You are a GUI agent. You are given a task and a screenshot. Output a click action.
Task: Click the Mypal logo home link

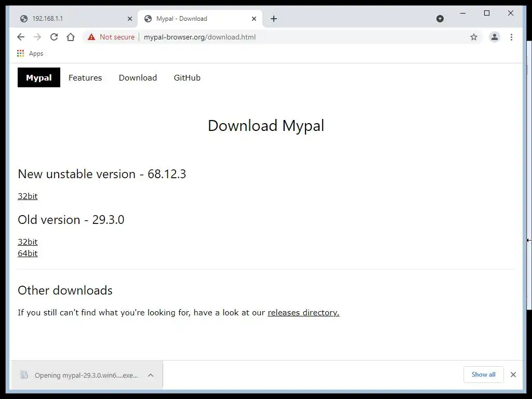[39, 78]
